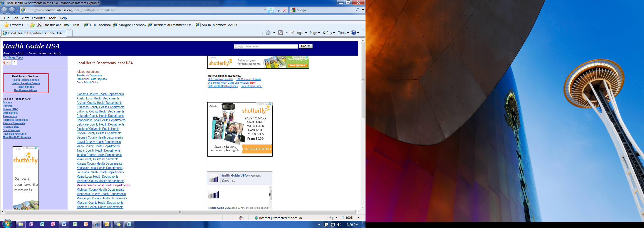Open the Edit menu

pyautogui.click(x=15, y=18)
